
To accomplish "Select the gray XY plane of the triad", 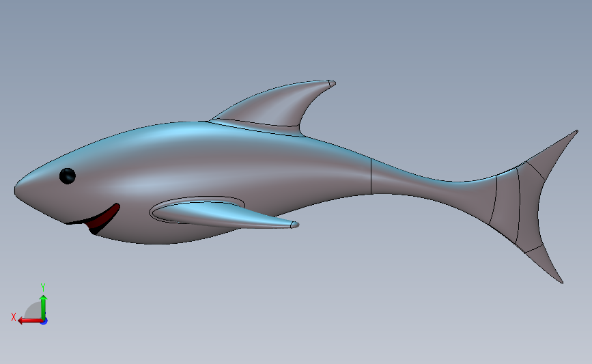I will coord(33,311).
